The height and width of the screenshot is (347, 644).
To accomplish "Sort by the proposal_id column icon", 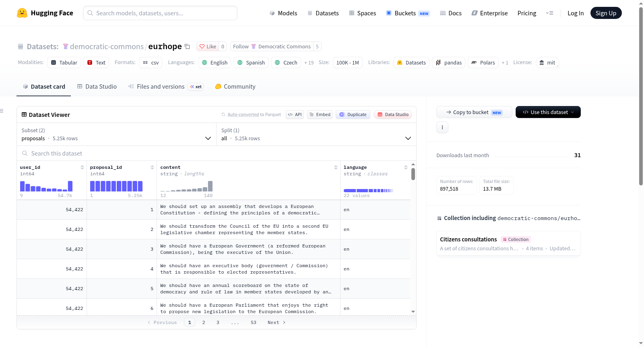I will pos(152,167).
